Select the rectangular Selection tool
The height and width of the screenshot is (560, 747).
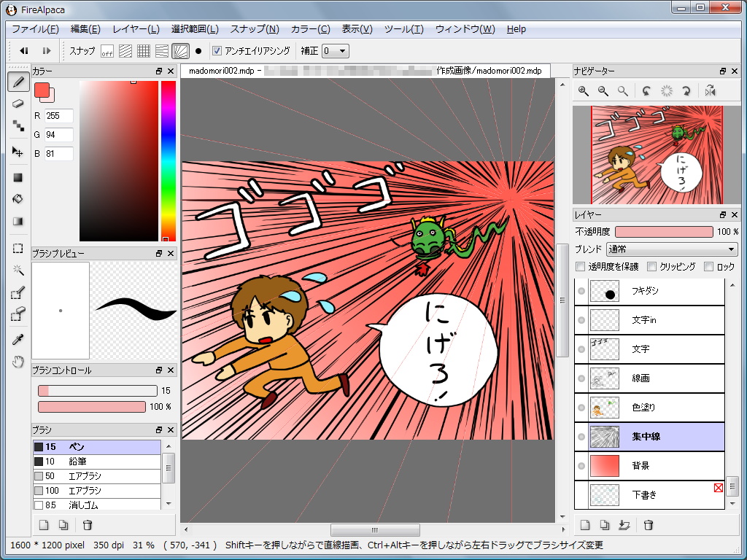pos(18,249)
